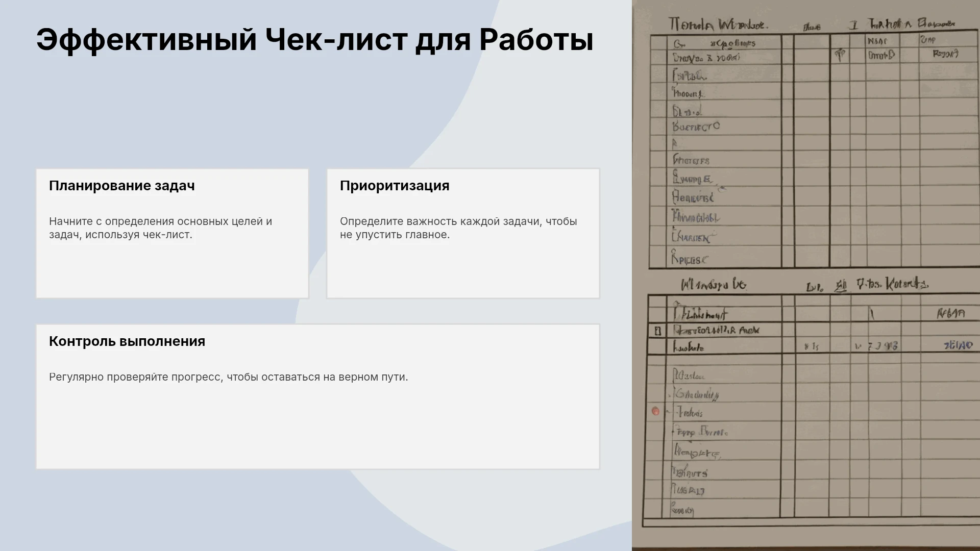Click the sentence "Регулярно проверяйте прогресс"

(x=229, y=377)
